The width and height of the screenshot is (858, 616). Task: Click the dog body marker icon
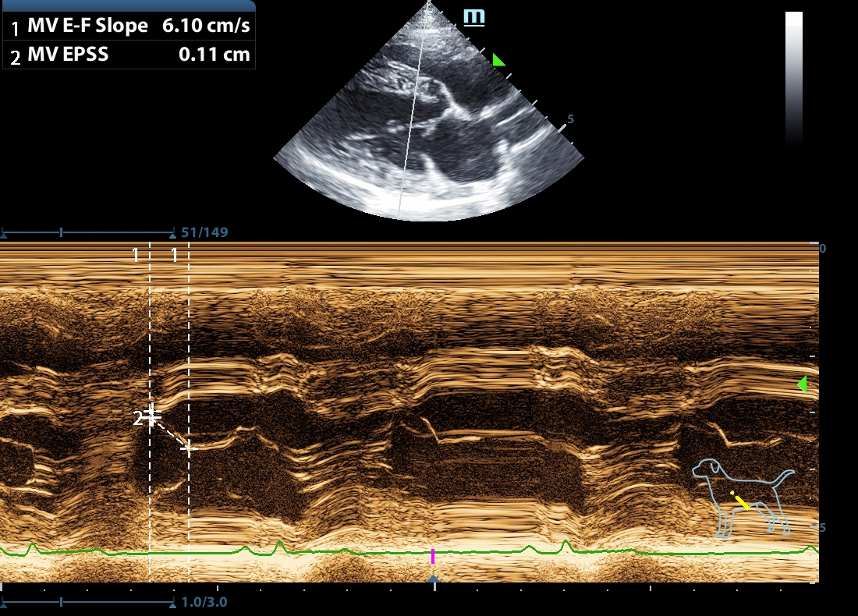click(743, 497)
